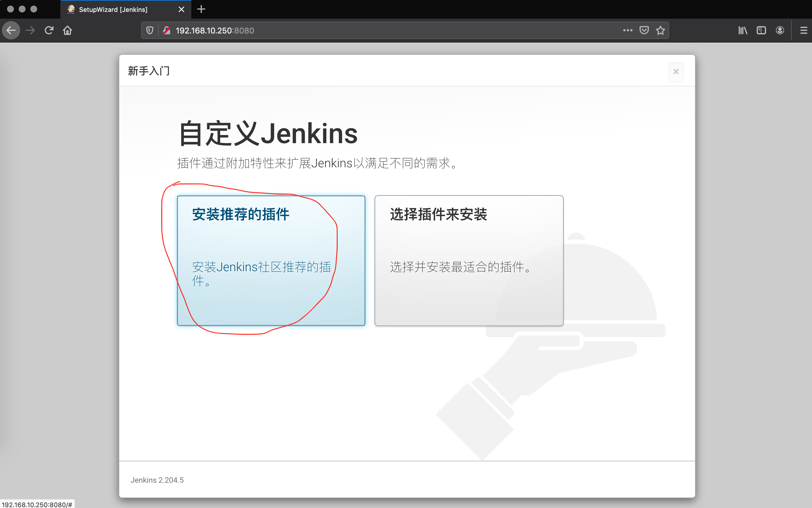Save page to Pocket
This screenshot has height=508, width=812.
coord(644,31)
